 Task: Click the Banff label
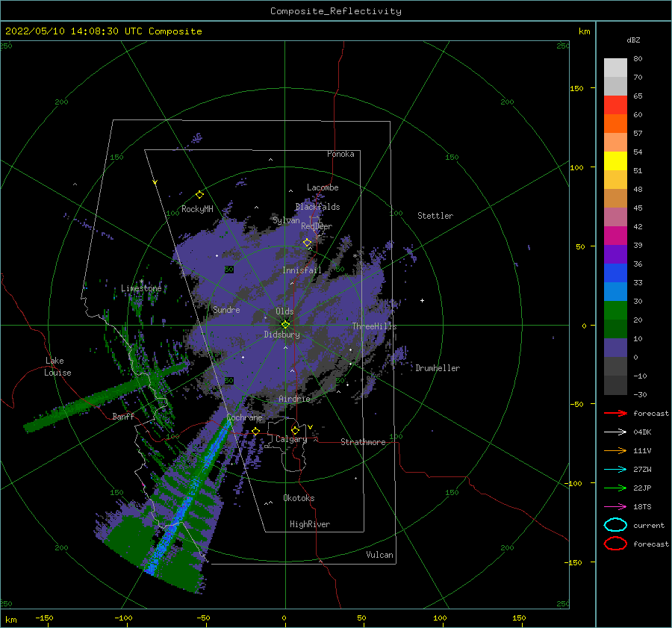tap(123, 416)
